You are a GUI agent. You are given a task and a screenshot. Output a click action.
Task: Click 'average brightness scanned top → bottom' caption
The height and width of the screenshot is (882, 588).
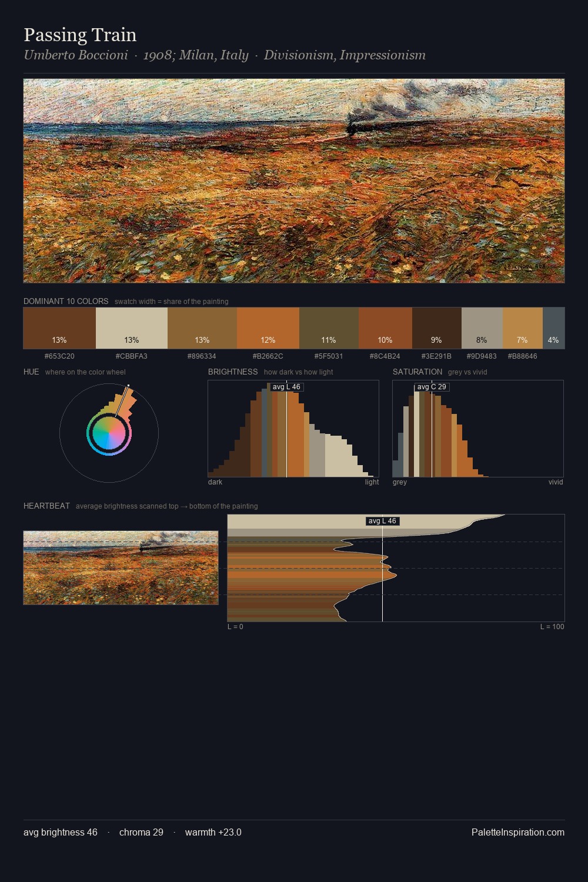(x=167, y=506)
